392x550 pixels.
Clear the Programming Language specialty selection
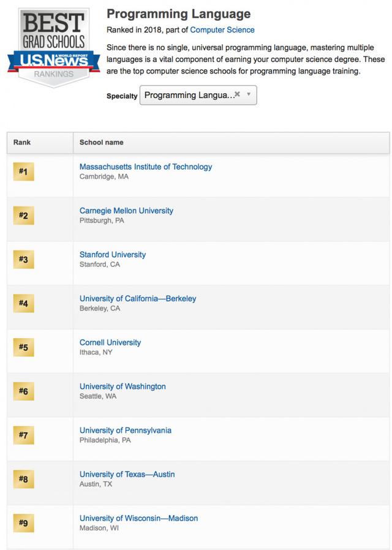238,94
